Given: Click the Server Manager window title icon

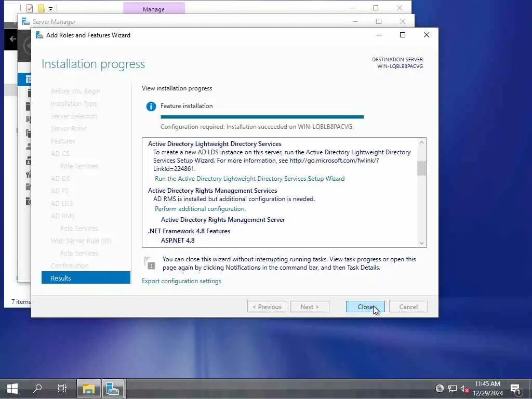Looking at the screenshot, I should tap(26, 22).
